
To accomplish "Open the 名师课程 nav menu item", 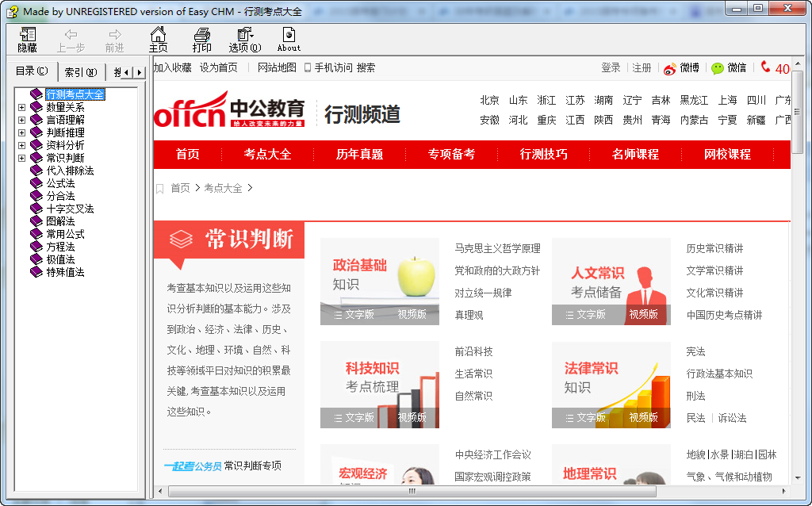I will [x=635, y=155].
